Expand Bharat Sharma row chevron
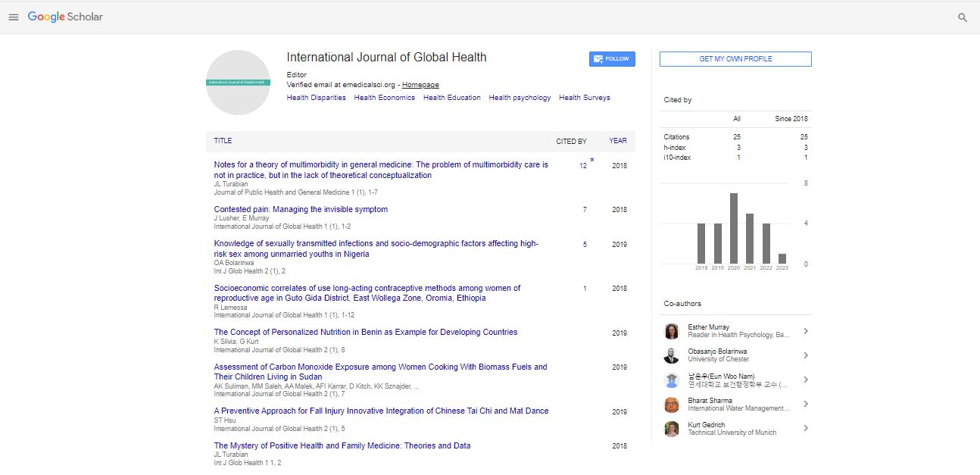Viewport: 980px width, 475px height. point(806,404)
